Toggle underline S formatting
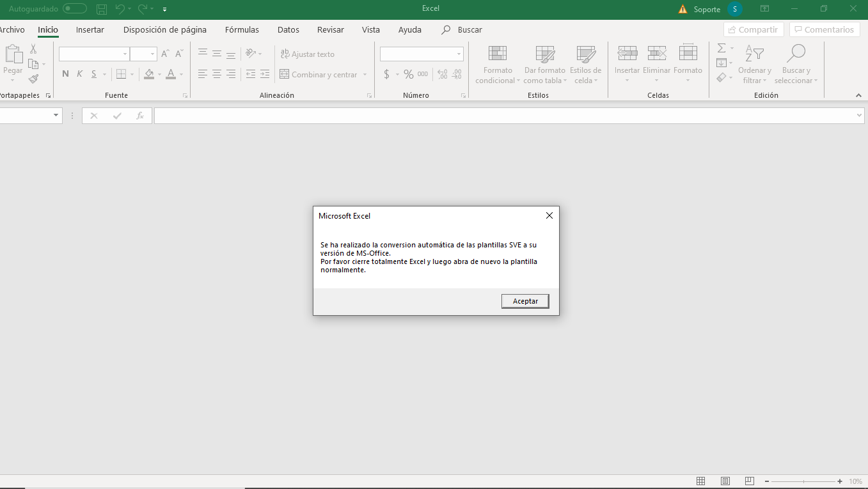The height and width of the screenshot is (489, 868). click(x=94, y=74)
